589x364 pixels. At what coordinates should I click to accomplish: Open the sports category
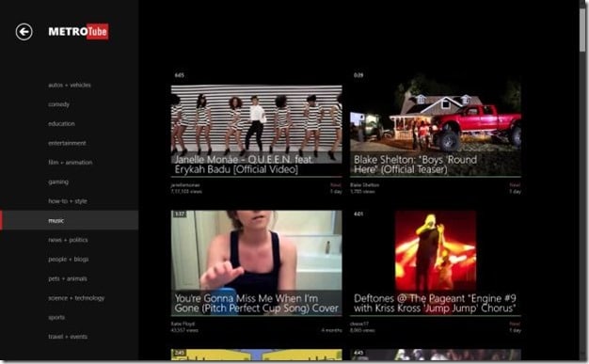tap(56, 317)
